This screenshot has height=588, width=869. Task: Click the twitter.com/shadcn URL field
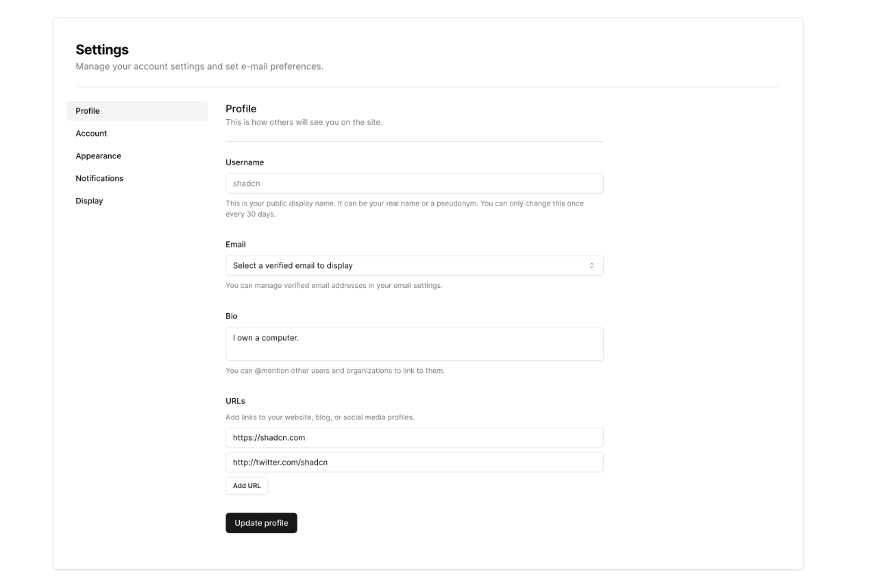pyautogui.click(x=414, y=463)
